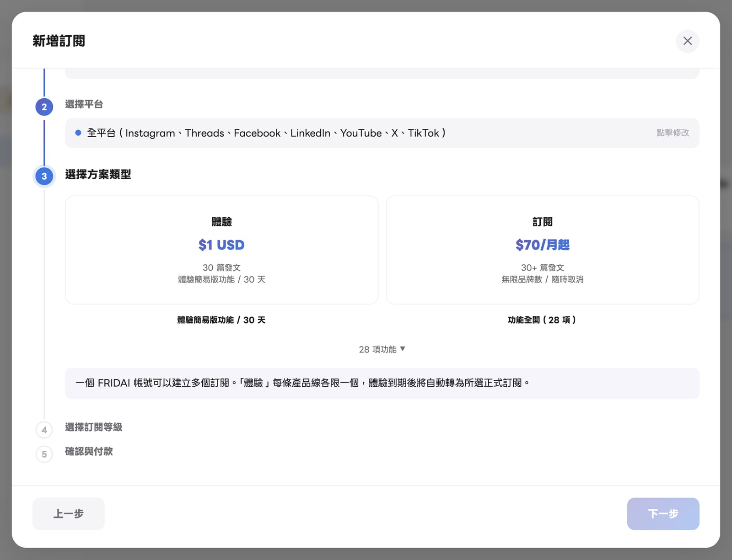This screenshot has width=732, height=560.
Task: Click the 功能全開 ( 28 項 ) label
Action: [x=542, y=320]
